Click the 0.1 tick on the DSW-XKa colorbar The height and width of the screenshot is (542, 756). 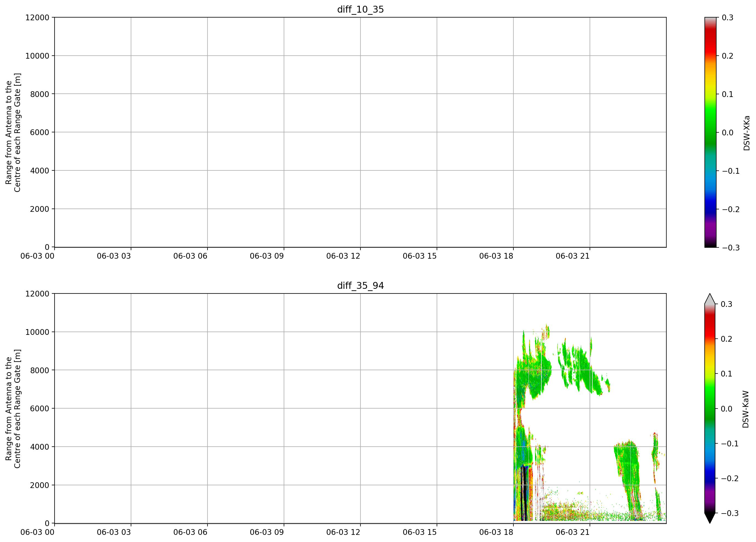click(727, 94)
